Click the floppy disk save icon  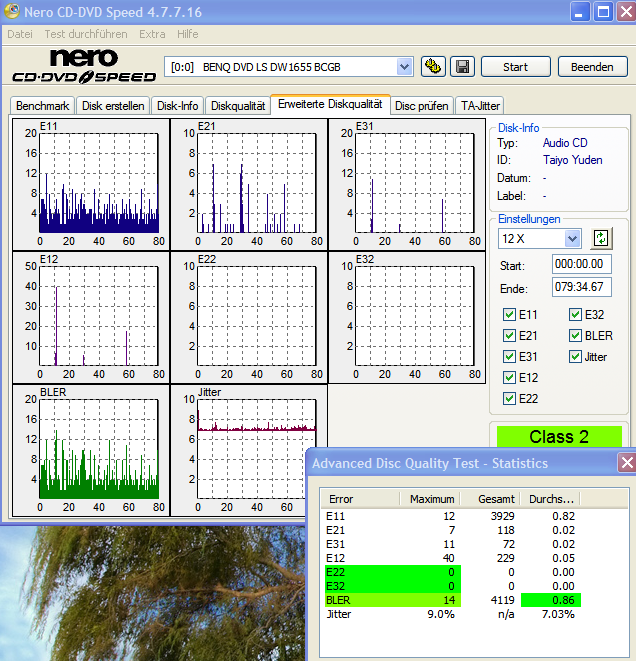tap(462, 67)
